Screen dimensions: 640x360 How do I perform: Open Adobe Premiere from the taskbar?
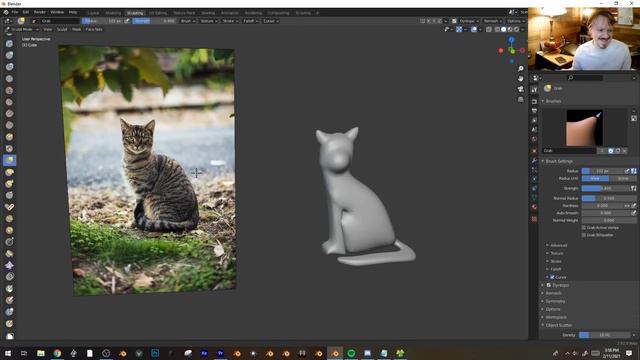coord(220,353)
